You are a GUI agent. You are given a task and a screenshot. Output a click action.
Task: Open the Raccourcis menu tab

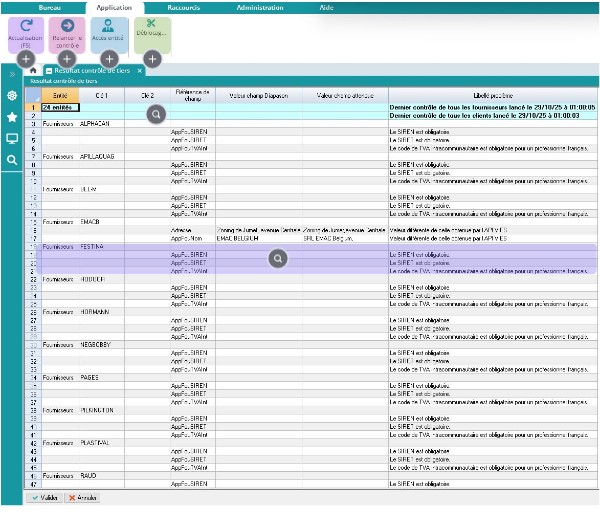[182, 6]
